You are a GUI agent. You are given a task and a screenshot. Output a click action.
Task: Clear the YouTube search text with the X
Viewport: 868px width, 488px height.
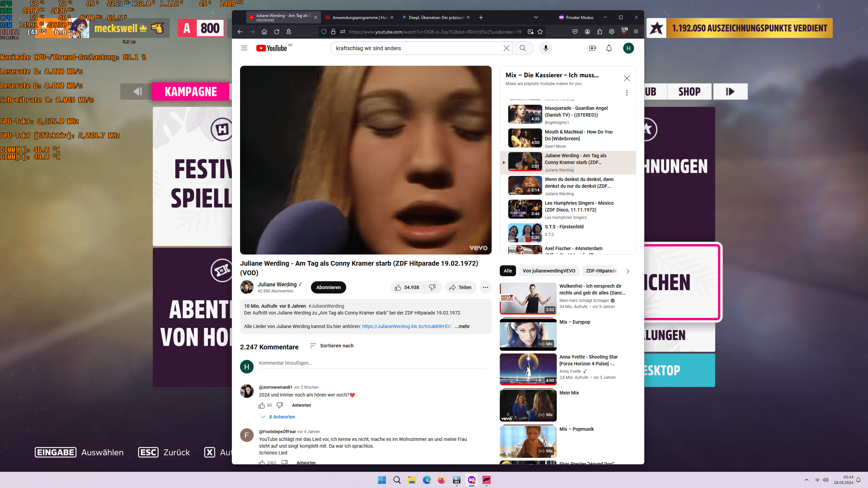pos(506,48)
